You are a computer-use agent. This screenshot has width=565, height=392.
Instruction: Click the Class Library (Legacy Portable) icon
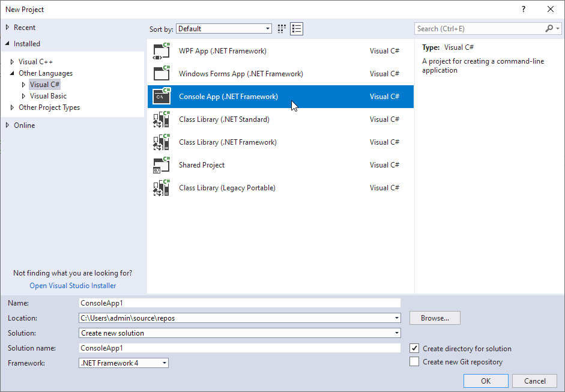[162, 188]
